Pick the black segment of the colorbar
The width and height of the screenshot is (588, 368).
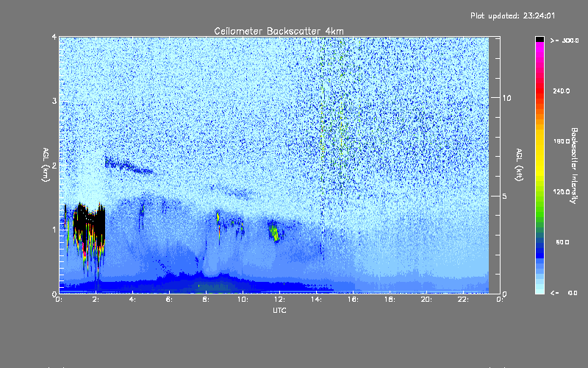point(539,39)
